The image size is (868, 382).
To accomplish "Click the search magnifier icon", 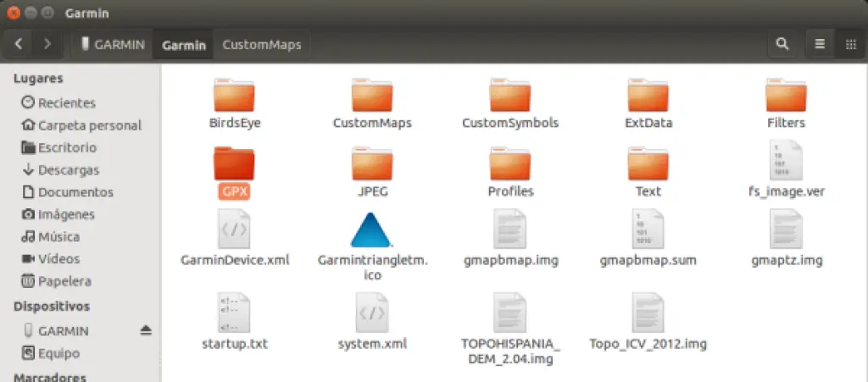I will click(782, 44).
